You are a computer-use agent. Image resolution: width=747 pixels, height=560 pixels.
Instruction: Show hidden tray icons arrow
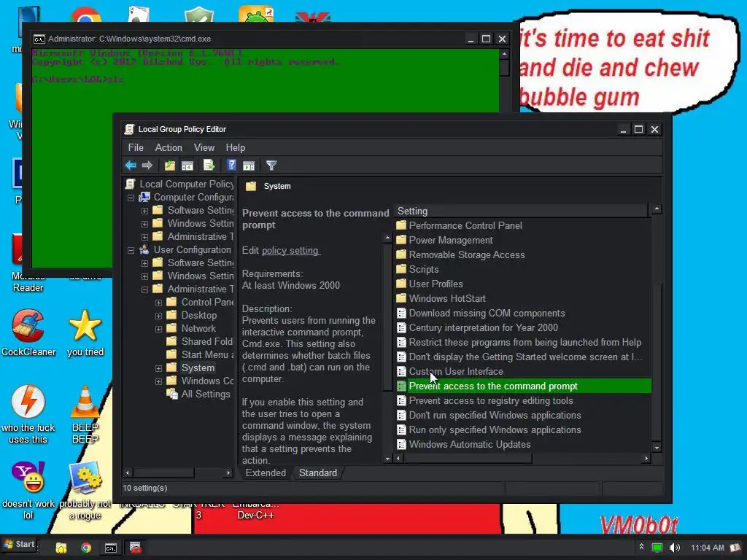[x=641, y=547]
